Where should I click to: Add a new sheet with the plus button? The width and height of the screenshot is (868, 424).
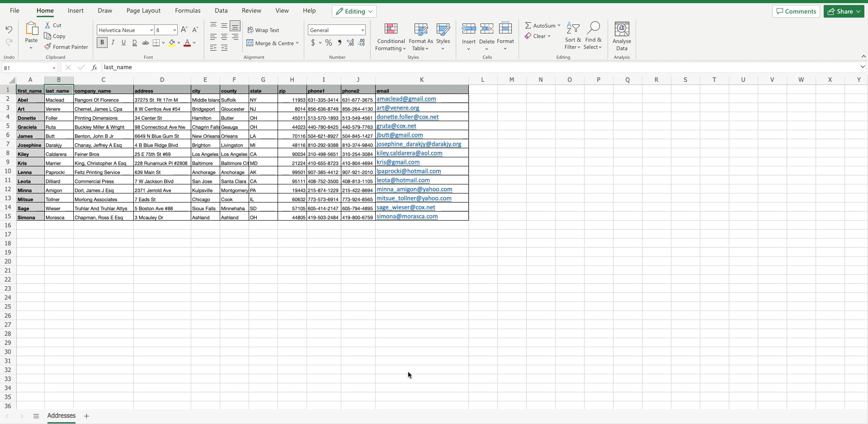(x=87, y=416)
